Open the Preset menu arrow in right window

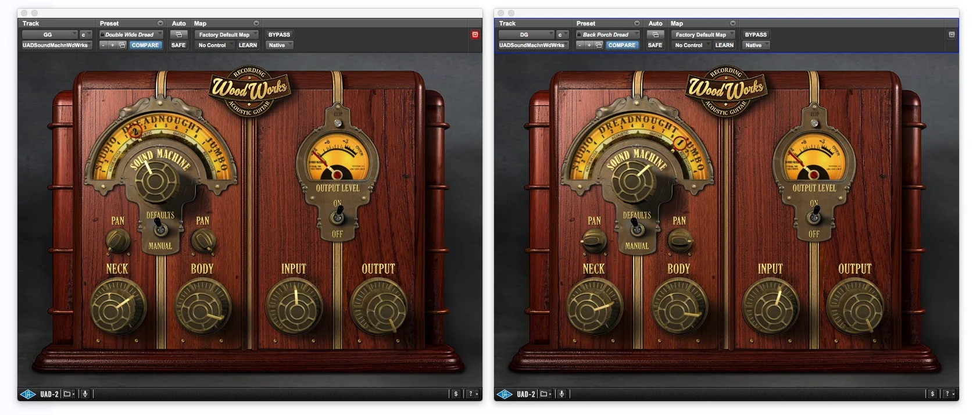636,23
